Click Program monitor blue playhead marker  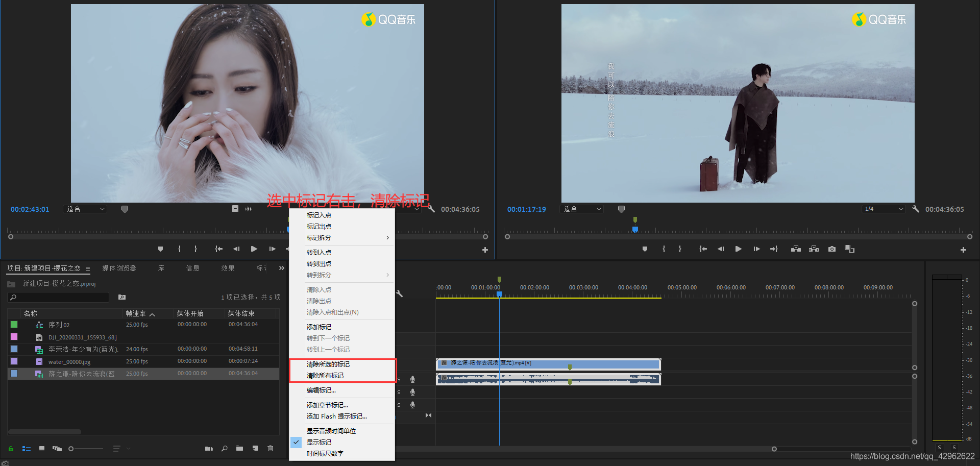(635, 230)
